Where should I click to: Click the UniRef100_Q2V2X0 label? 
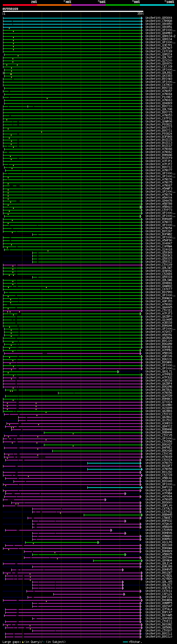tap(159, 61)
